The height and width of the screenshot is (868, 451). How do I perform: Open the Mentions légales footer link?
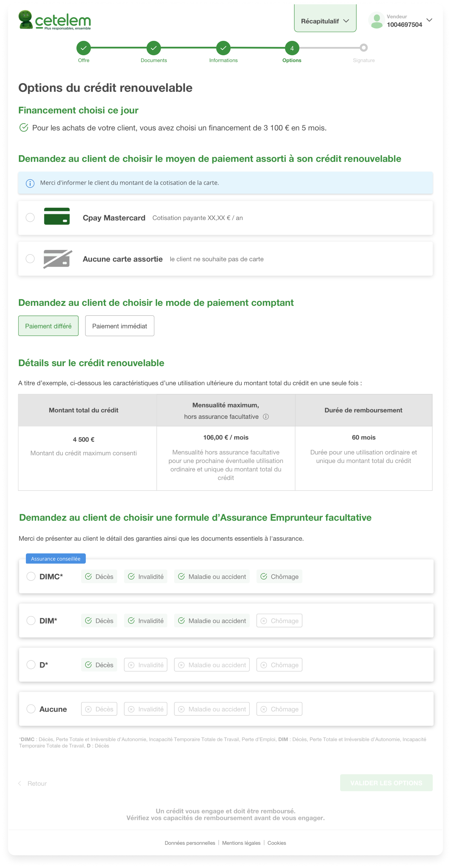pyautogui.click(x=241, y=843)
